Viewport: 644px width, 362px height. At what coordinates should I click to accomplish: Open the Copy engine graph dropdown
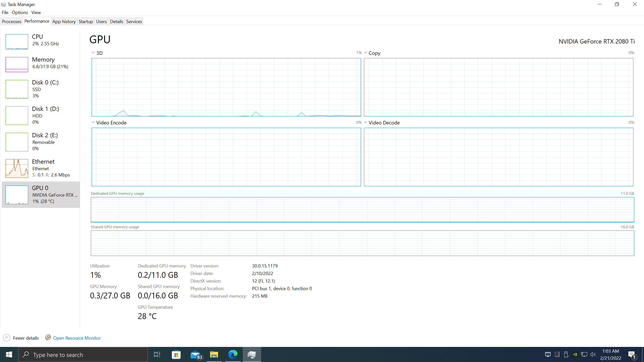(366, 53)
